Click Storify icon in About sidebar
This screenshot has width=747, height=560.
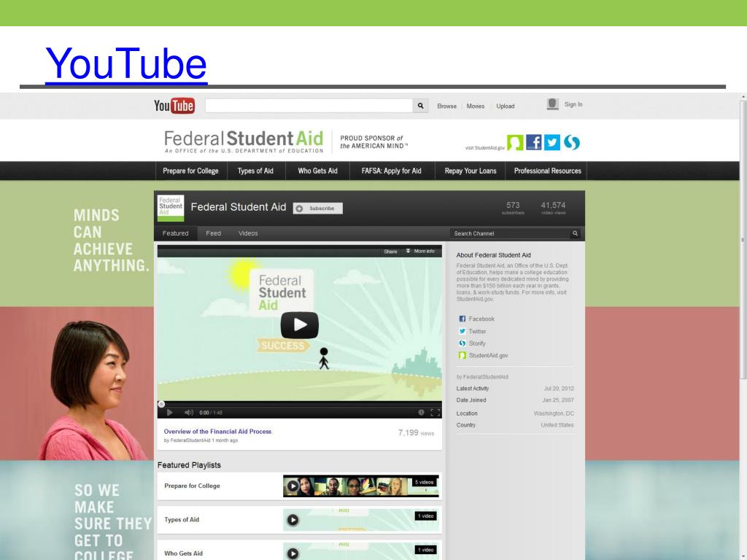point(462,343)
